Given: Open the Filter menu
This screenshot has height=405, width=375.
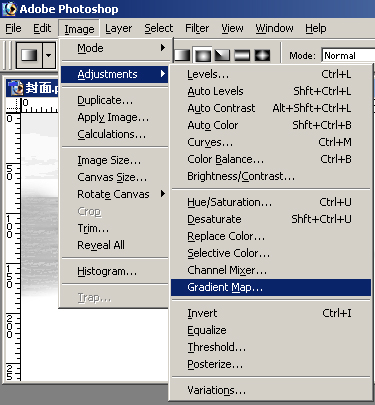Looking at the screenshot, I should pyautogui.click(x=197, y=29).
